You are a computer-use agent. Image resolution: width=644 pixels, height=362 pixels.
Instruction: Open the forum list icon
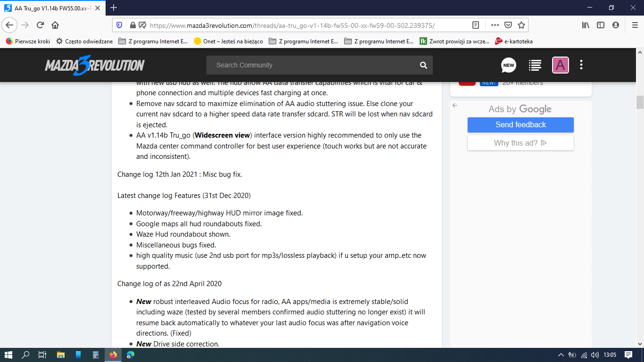tap(535, 65)
